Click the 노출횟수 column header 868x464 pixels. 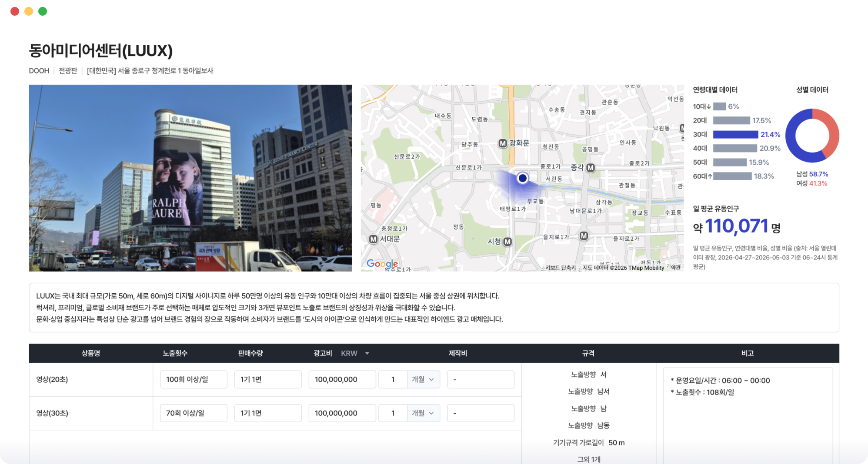pos(175,353)
